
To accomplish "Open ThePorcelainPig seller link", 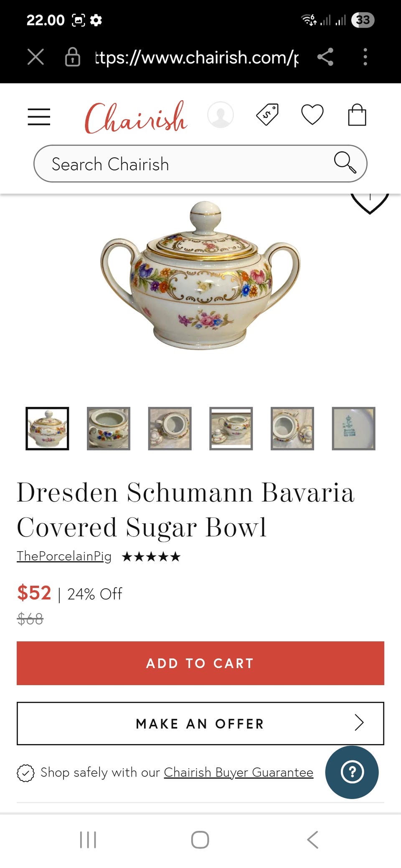I will 64,556.
